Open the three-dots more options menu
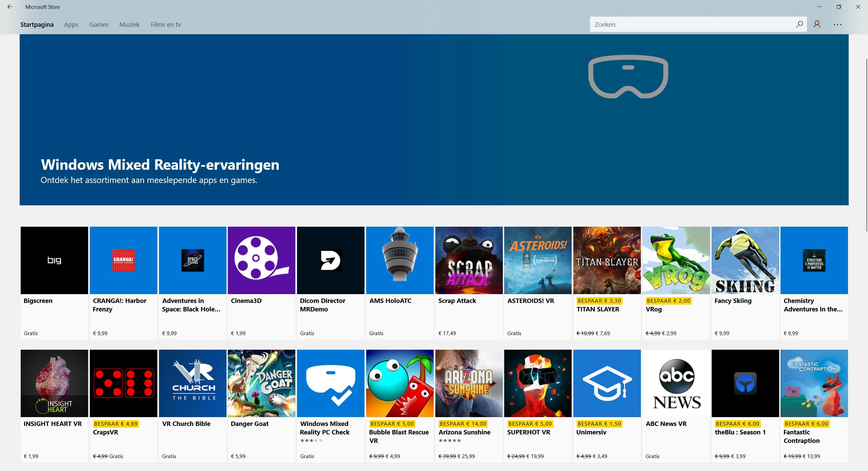868x471 pixels. (837, 24)
